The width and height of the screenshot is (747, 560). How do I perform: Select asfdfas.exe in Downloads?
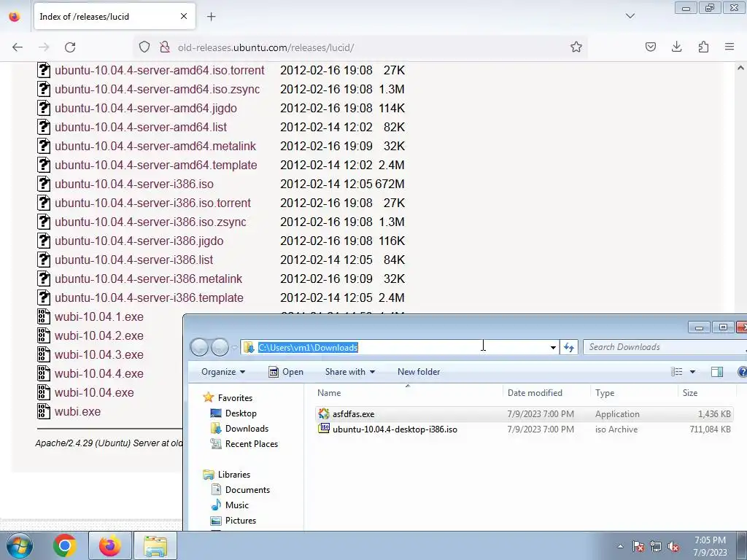[524, 414]
